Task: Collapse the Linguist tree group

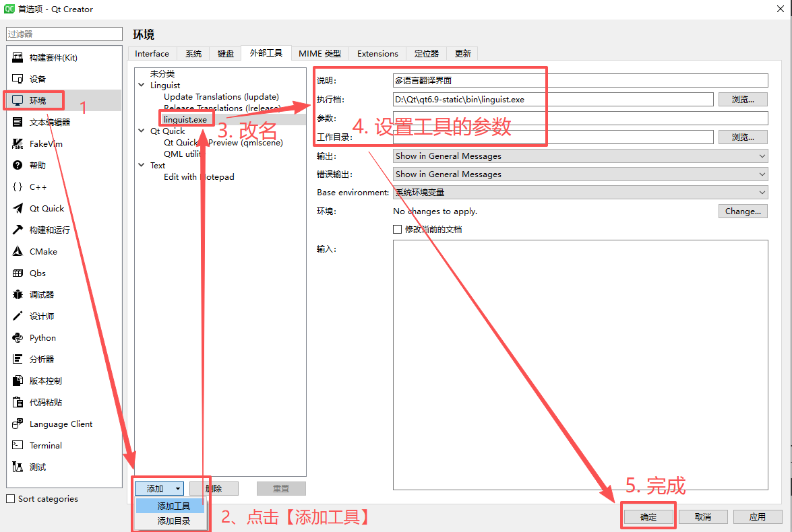Action: [142, 86]
